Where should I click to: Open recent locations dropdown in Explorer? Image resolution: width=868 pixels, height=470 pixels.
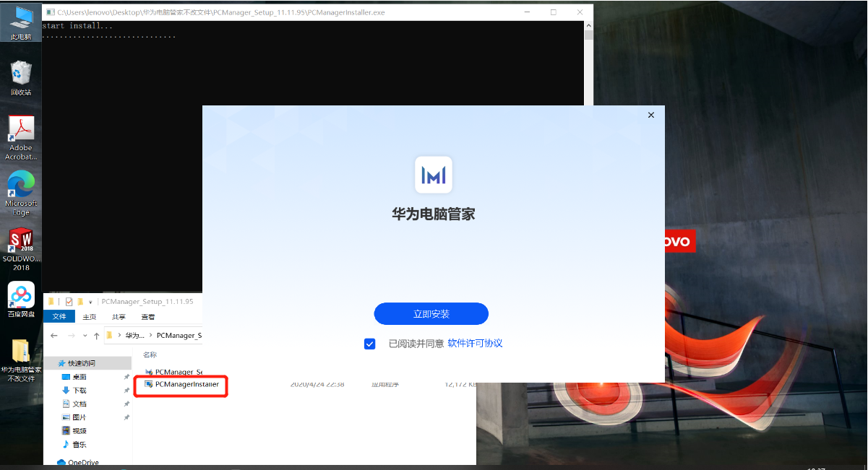coord(85,336)
